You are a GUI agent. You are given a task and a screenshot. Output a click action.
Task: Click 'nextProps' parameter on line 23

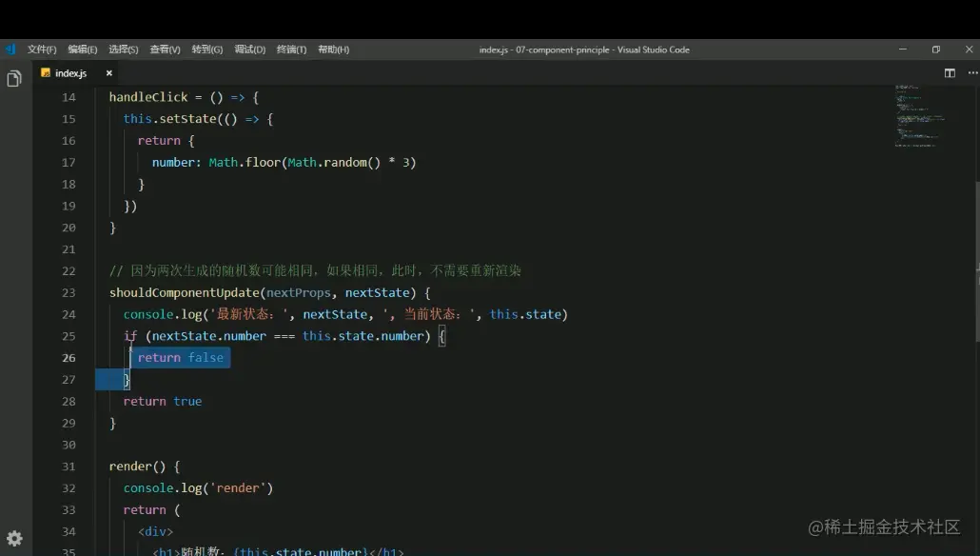299,292
